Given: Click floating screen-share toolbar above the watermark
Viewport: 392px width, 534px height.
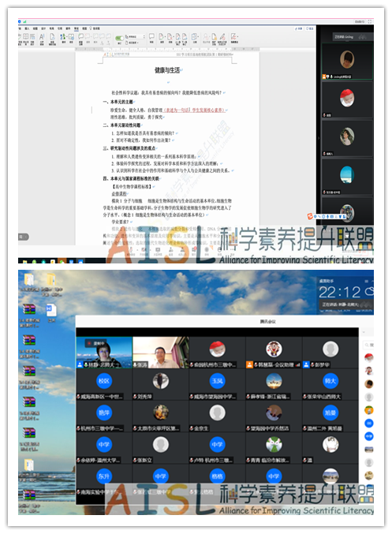Looking at the screenshot, I should click(x=327, y=216).
